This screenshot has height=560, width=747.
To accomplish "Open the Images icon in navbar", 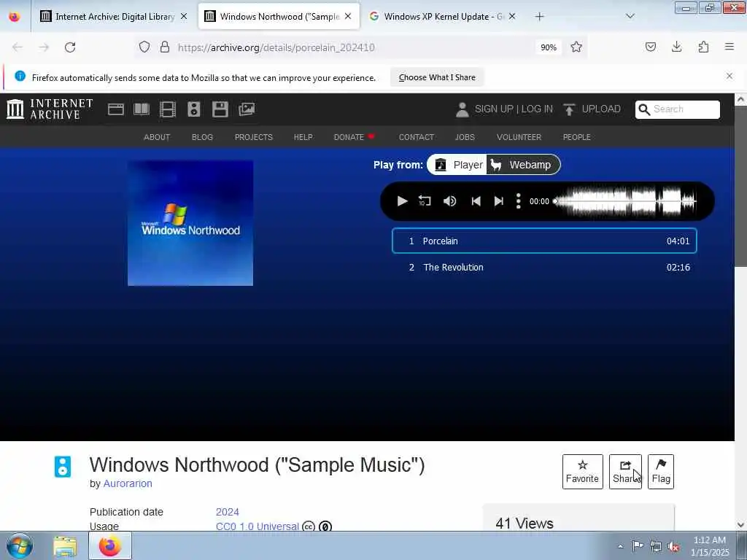I will tap(247, 109).
